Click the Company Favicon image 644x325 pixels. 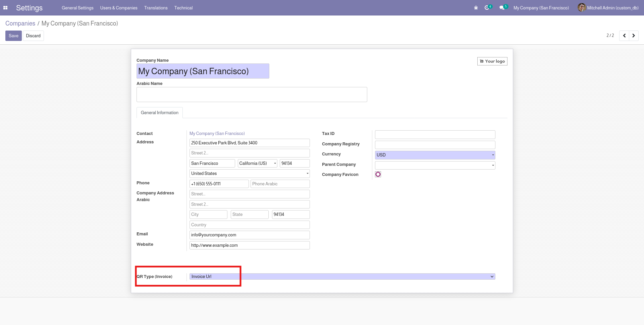[x=378, y=174]
